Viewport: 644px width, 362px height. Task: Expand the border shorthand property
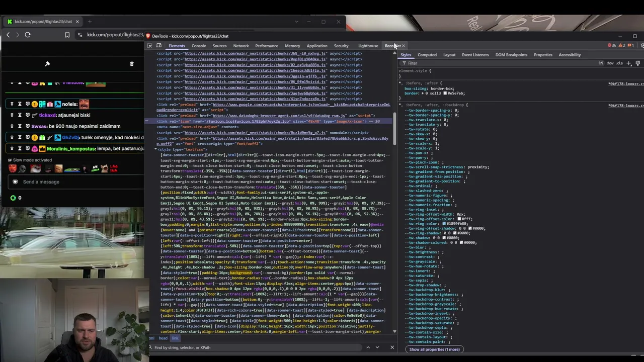point(422,94)
